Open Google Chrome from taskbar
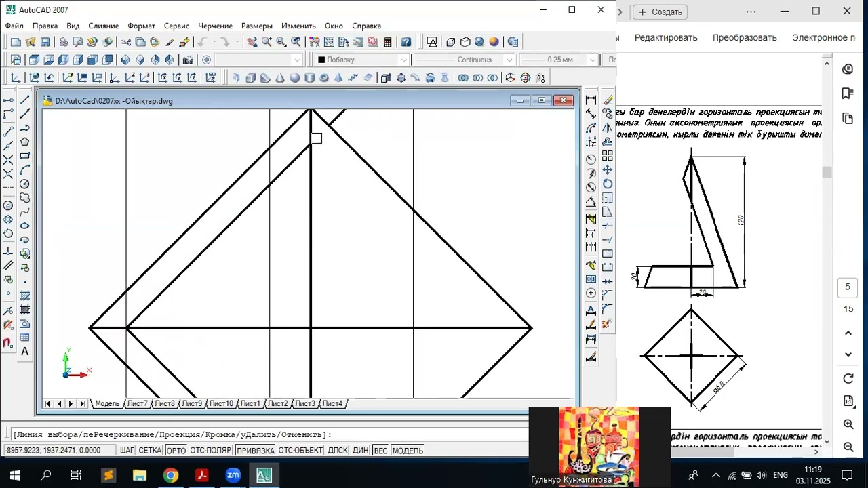 click(x=170, y=475)
